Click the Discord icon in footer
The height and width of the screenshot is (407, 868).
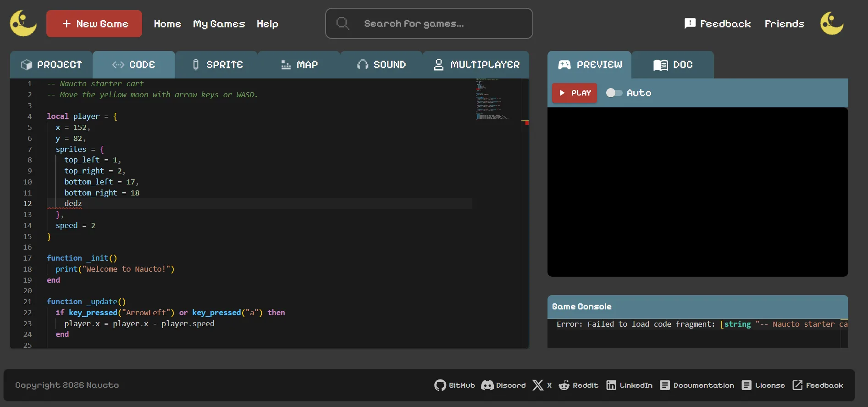(487, 385)
